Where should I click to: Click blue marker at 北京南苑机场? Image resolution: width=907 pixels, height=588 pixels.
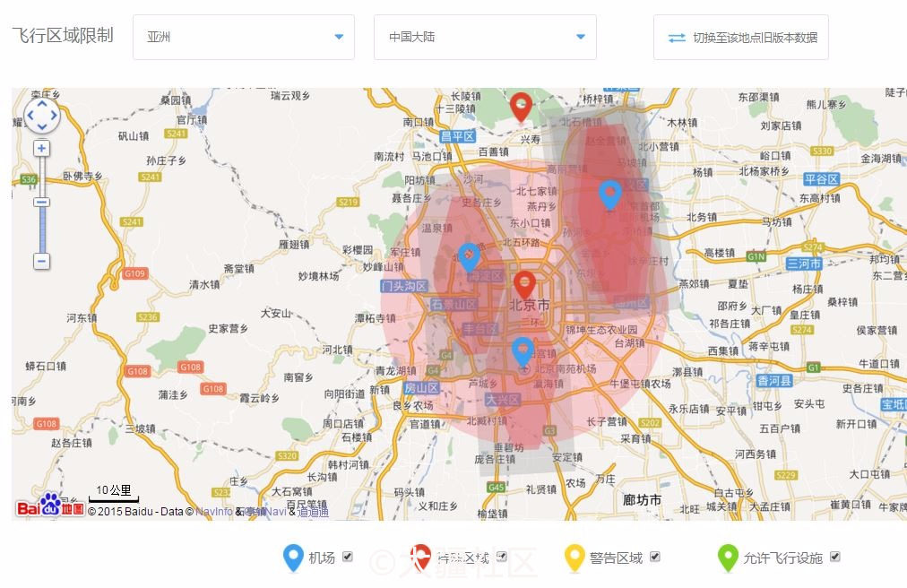tap(523, 352)
